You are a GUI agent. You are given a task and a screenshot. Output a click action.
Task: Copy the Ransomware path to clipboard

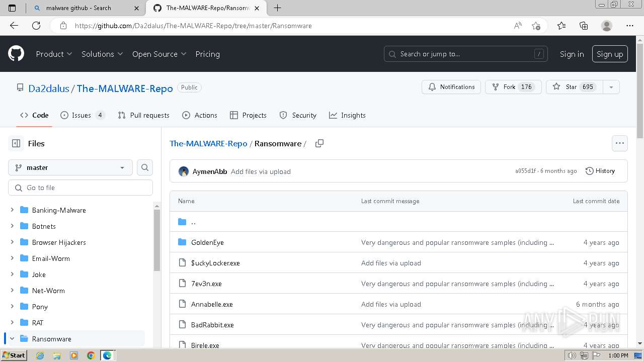pos(319,143)
